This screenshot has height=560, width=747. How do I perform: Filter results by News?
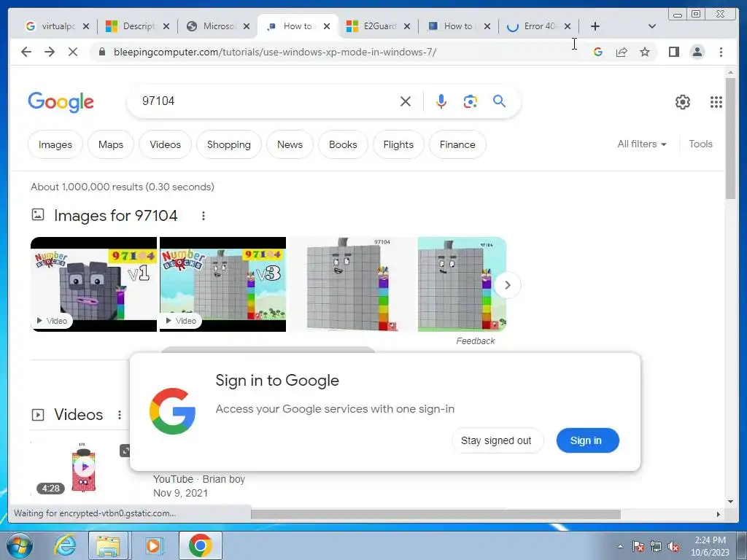click(290, 144)
